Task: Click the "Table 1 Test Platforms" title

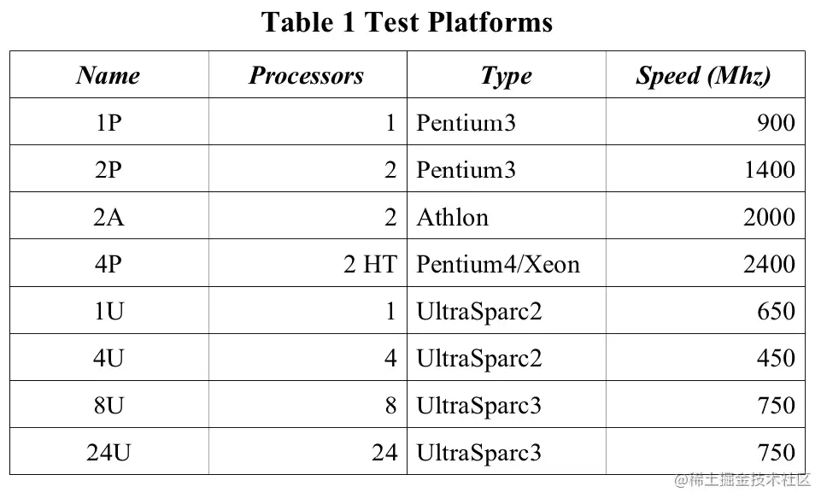Action: (407, 22)
